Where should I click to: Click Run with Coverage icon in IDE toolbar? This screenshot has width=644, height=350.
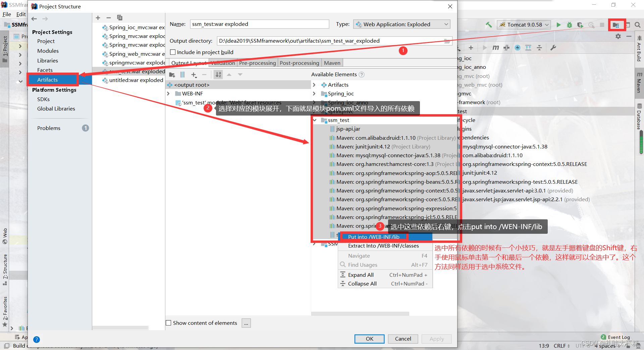point(580,25)
